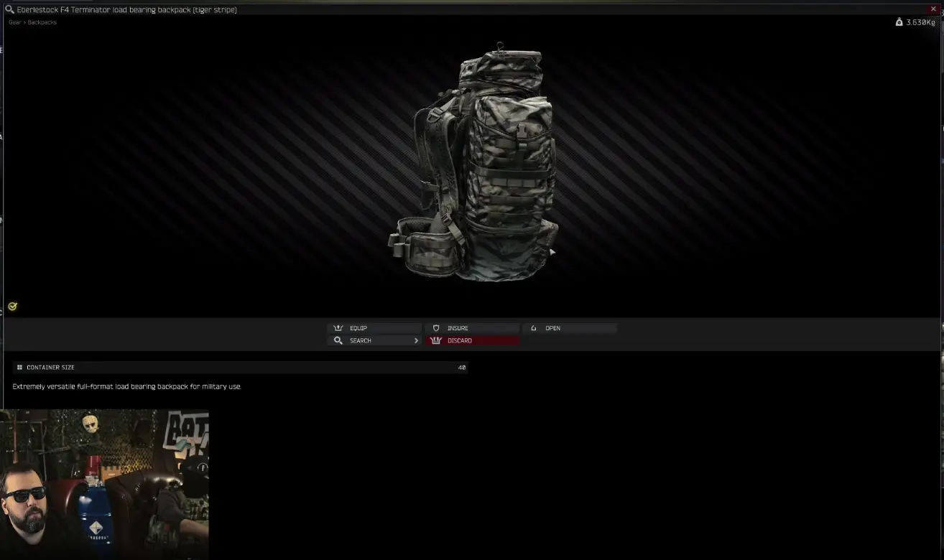
Task: Click the weight icon next to 3.630Kg
Action: point(899,22)
